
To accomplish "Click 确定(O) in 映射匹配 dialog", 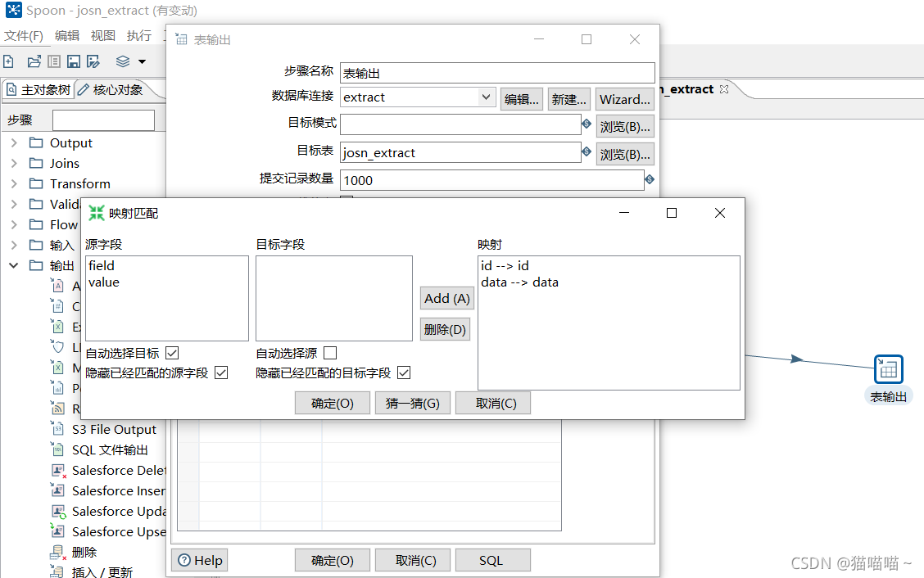I will (333, 403).
